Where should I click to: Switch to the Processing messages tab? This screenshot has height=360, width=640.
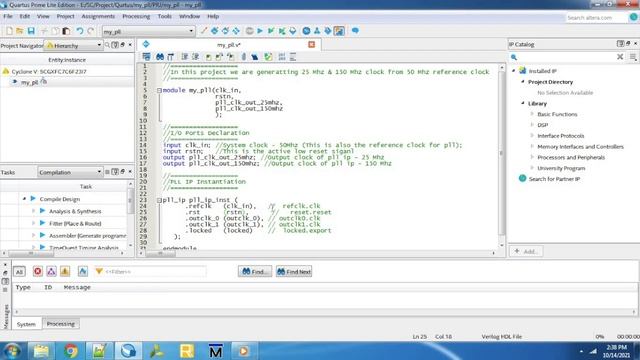pos(60,324)
